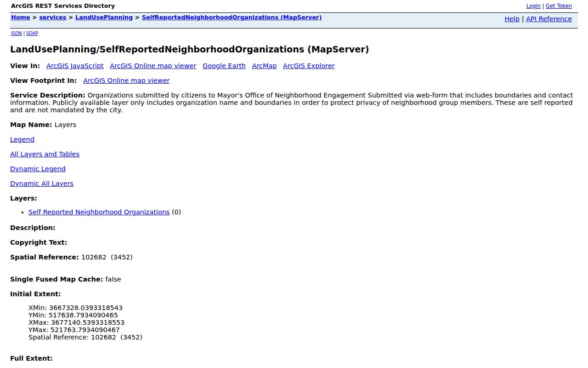Viewport: 588px width, 368px height.
Task: Click the ArcGIS REST Services Directory header
Action: 63,6
